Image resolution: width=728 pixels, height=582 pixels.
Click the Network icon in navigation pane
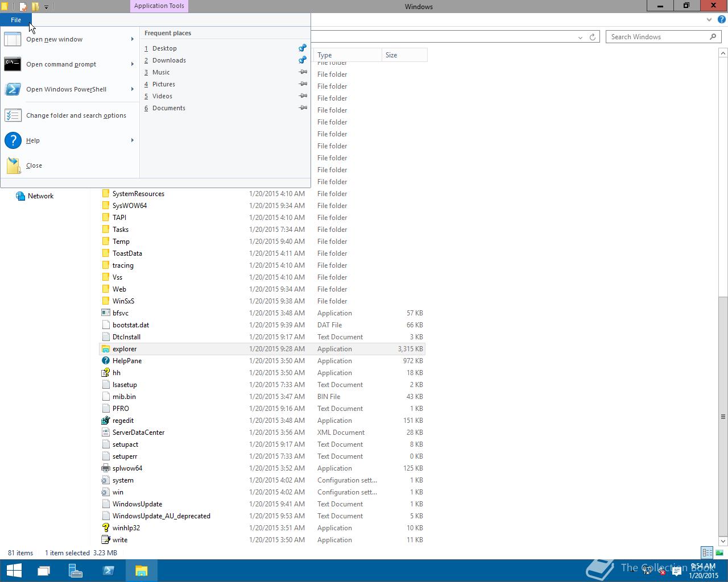[x=20, y=196]
